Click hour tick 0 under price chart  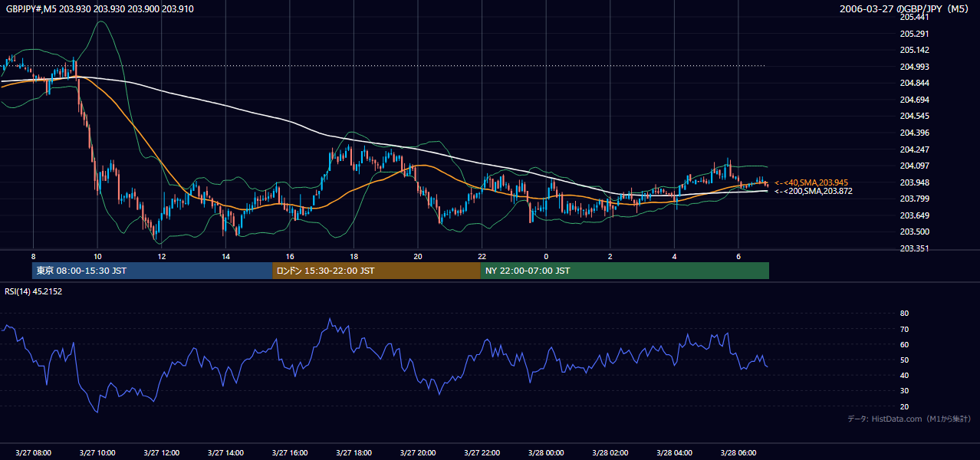pyautogui.click(x=546, y=255)
